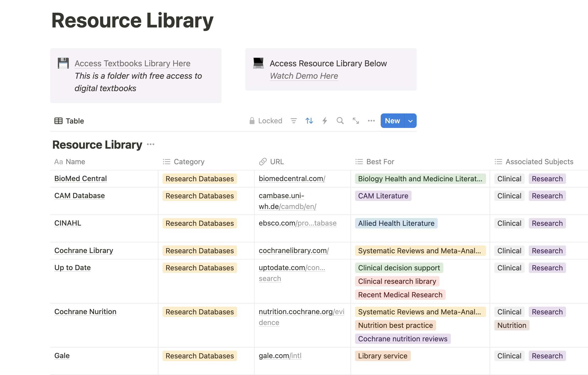
Task: Click the search magnifier icon
Action: point(340,121)
